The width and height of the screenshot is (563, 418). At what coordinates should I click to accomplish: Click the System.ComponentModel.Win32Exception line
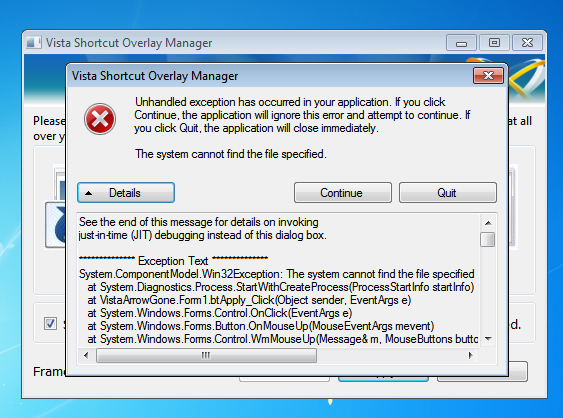[x=276, y=274]
